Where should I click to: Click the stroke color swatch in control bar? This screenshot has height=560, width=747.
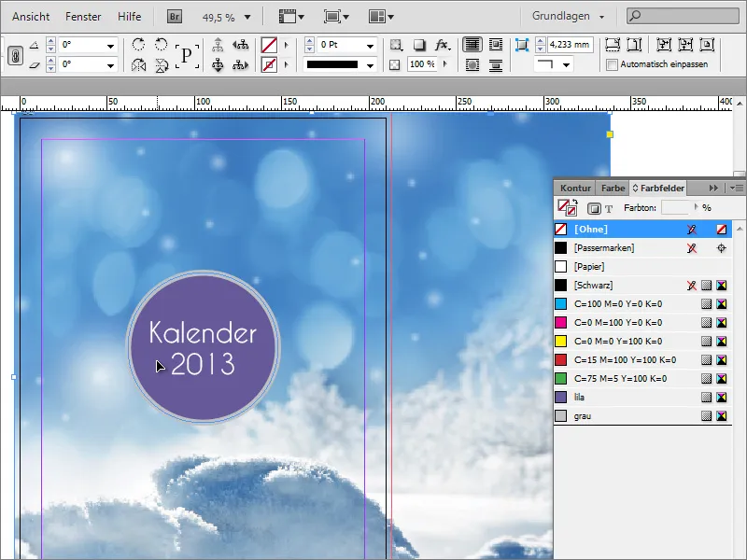pos(269,64)
